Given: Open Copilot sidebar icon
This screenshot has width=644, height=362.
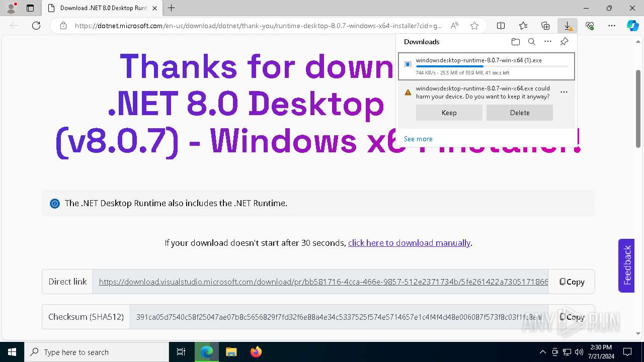Looking at the screenshot, I should (632, 26).
